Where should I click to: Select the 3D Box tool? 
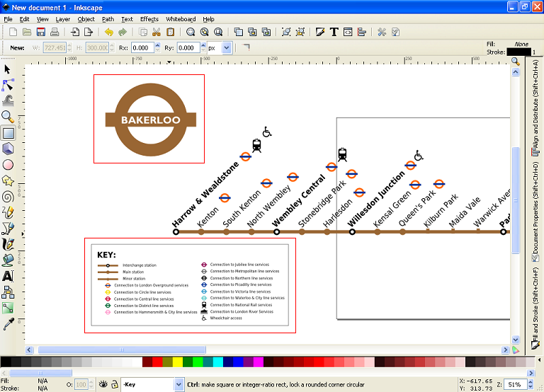pyautogui.click(x=8, y=149)
